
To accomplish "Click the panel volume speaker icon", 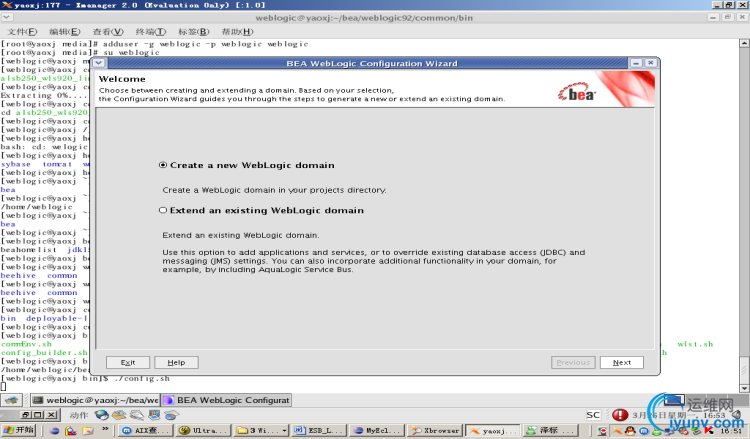I will (737, 414).
